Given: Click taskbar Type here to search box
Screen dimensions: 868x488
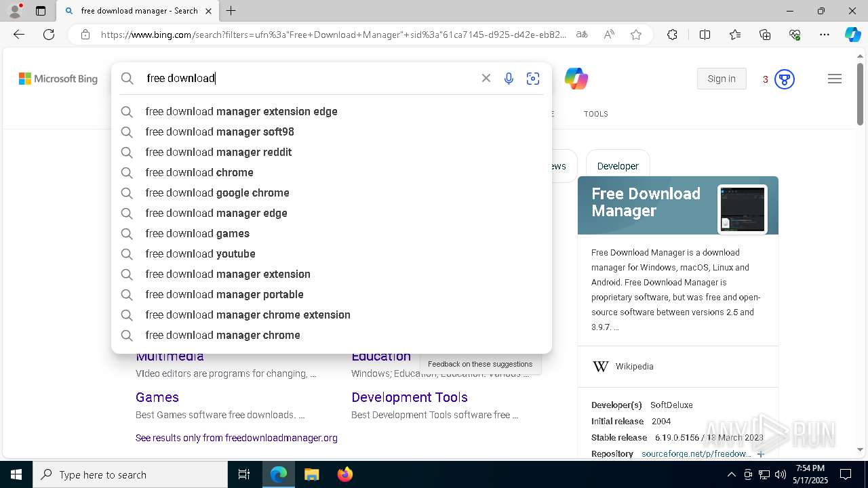Looking at the screenshot, I should point(130,474).
